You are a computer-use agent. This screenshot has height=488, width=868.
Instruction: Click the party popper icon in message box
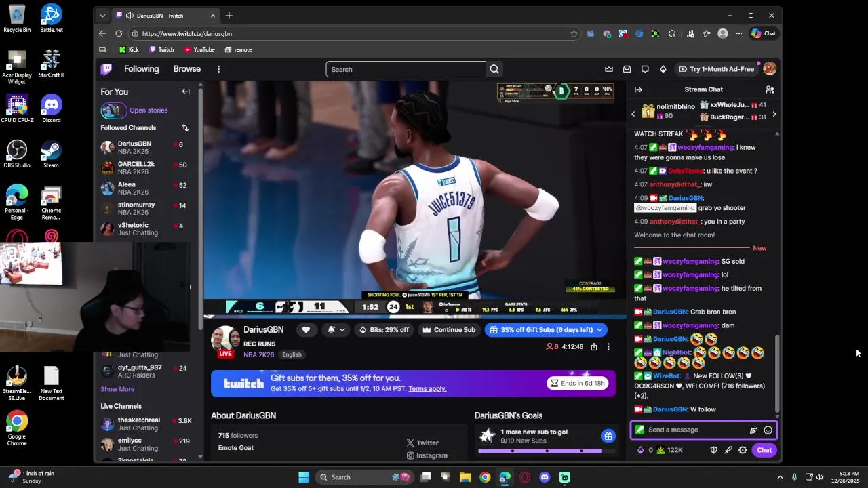tap(753, 430)
